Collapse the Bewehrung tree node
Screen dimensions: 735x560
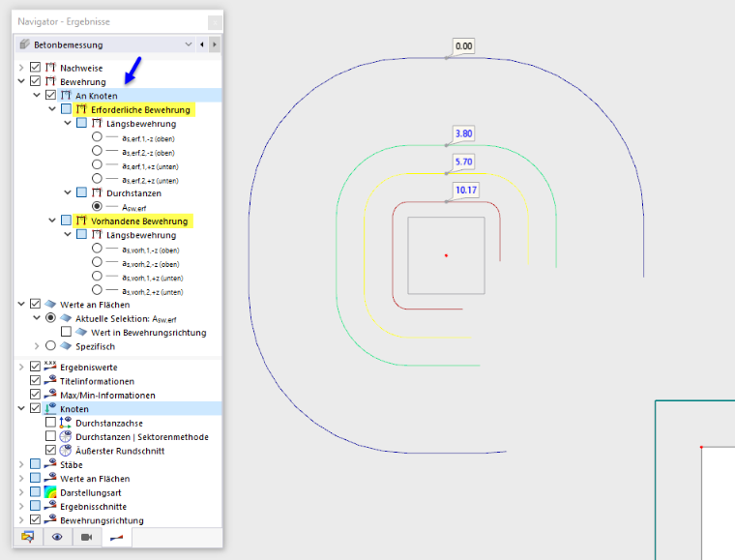point(21,81)
